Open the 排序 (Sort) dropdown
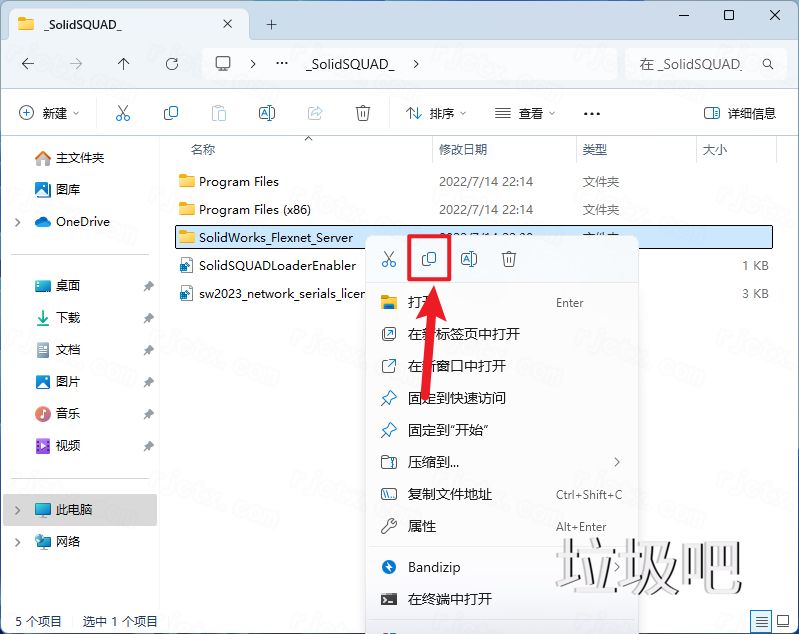Viewport: 799px width, 634px height. [x=436, y=113]
